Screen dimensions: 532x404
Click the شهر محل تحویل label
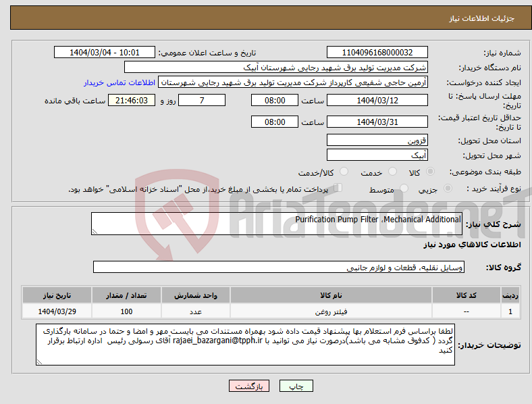[x=492, y=155]
